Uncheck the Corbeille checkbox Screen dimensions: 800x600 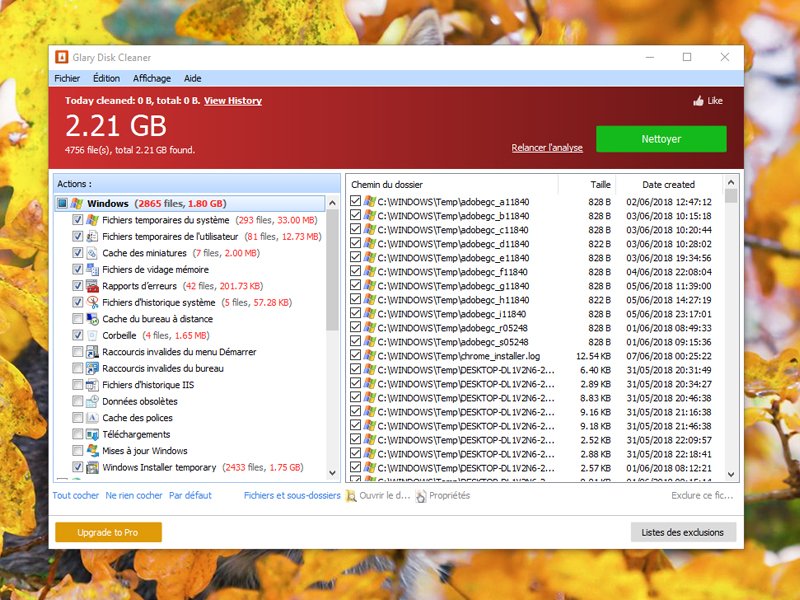coord(78,335)
